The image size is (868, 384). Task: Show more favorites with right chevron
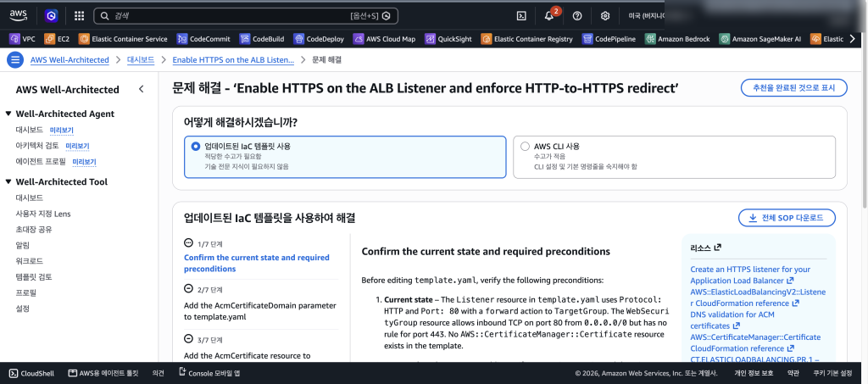(853, 39)
